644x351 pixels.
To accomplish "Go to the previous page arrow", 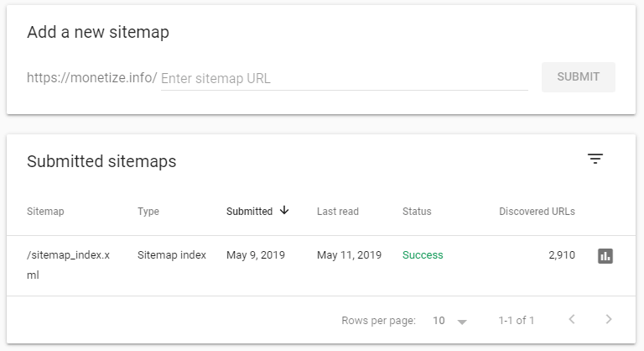I will pyautogui.click(x=572, y=319).
